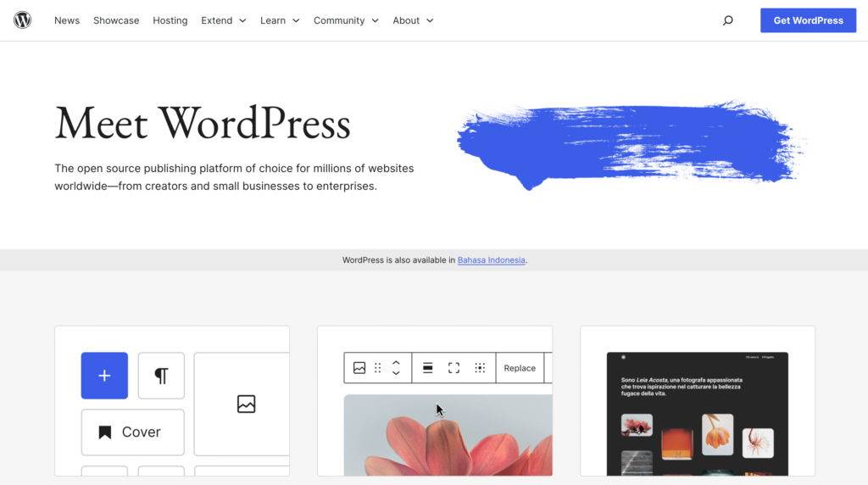Click the About menu label
Viewport: 868px width, 485px height.
coord(406,20)
